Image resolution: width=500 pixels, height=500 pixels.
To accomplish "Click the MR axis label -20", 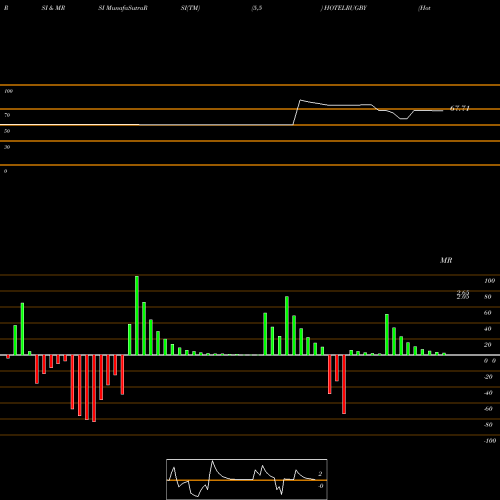I will pyautogui.click(x=488, y=377).
